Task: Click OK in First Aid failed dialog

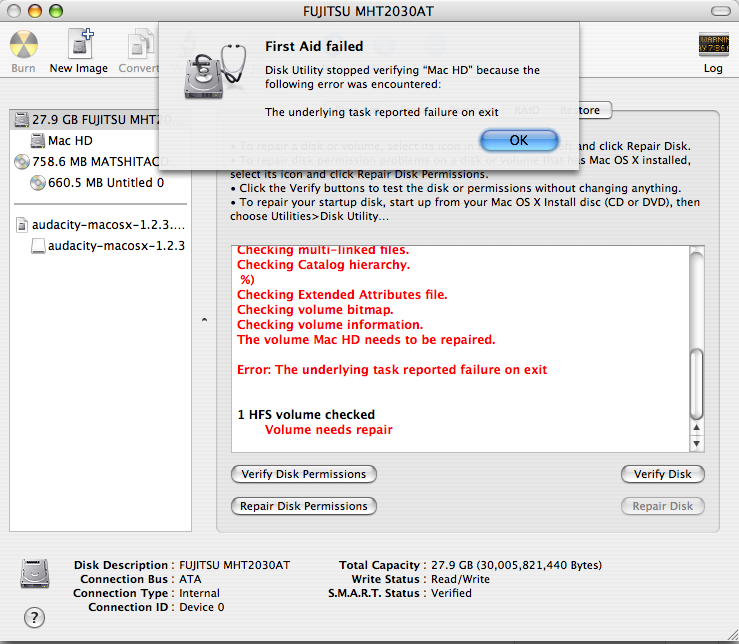Action: [x=519, y=140]
